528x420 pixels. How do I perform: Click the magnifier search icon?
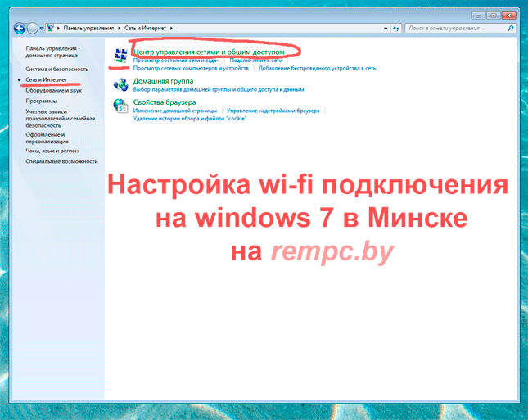coord(511,29)
